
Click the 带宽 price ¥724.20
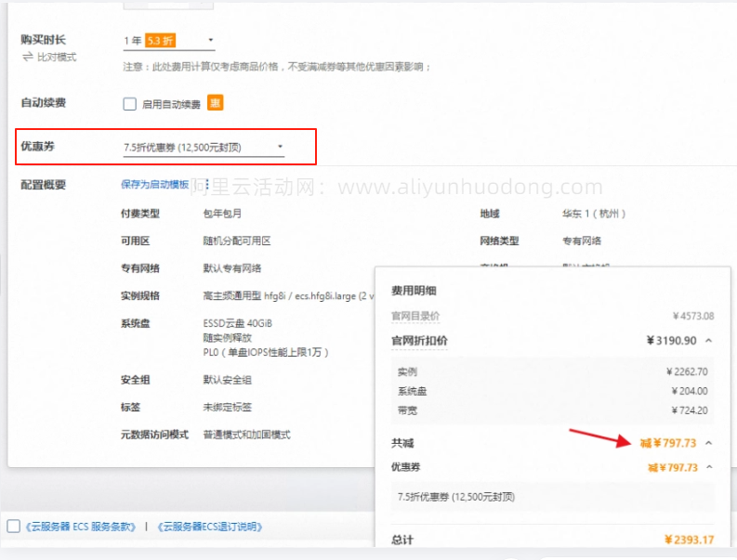tap(690, 410)
